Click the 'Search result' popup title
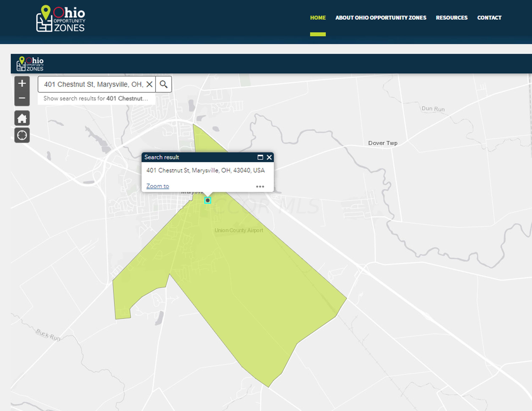The width and height of the screenshot is (532, 411). click(162, 157)
